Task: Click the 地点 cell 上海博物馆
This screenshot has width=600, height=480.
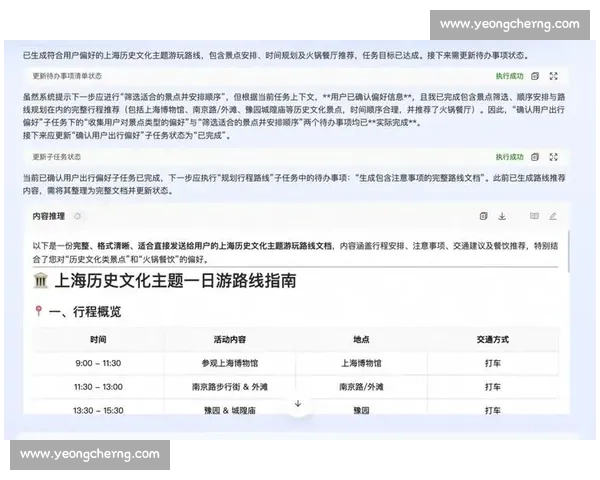Action: 361,363
